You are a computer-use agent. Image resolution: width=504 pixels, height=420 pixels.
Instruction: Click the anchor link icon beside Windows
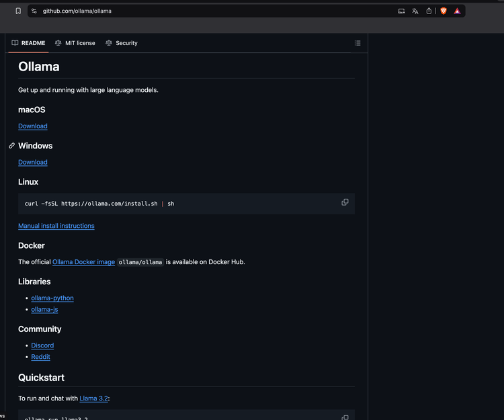[12, 146]
